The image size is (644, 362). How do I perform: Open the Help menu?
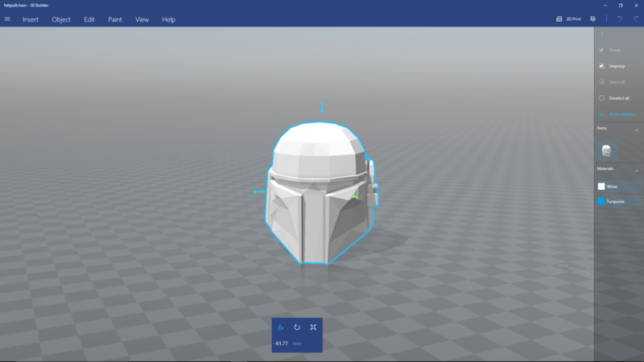(168, 19)
